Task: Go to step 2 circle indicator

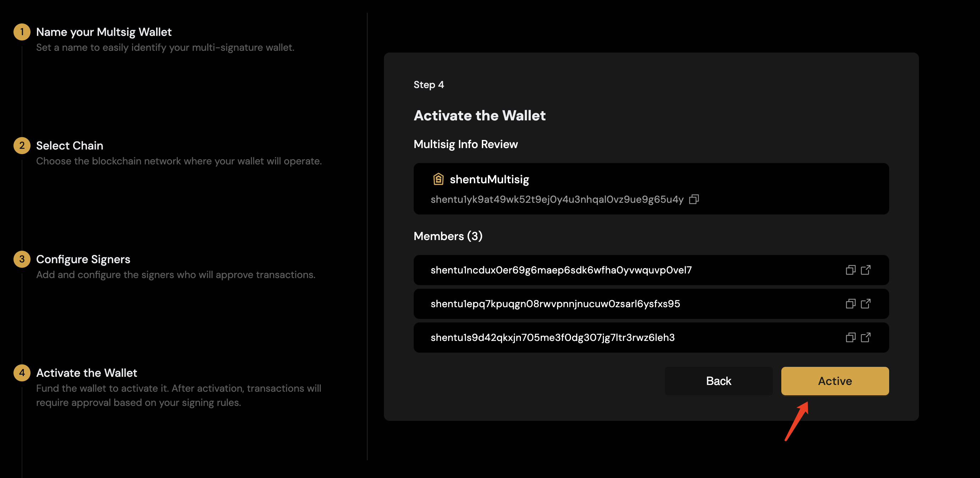Action: [22, 146]
